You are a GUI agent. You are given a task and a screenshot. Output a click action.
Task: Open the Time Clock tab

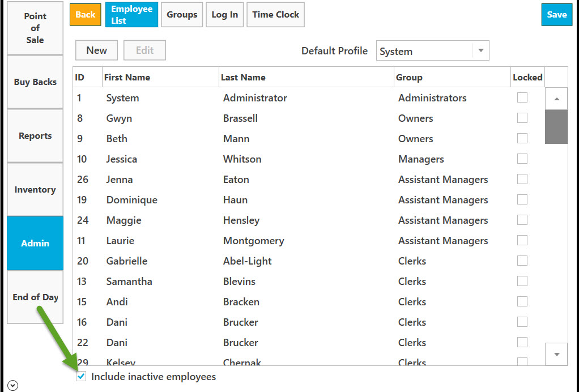(275, 15)
